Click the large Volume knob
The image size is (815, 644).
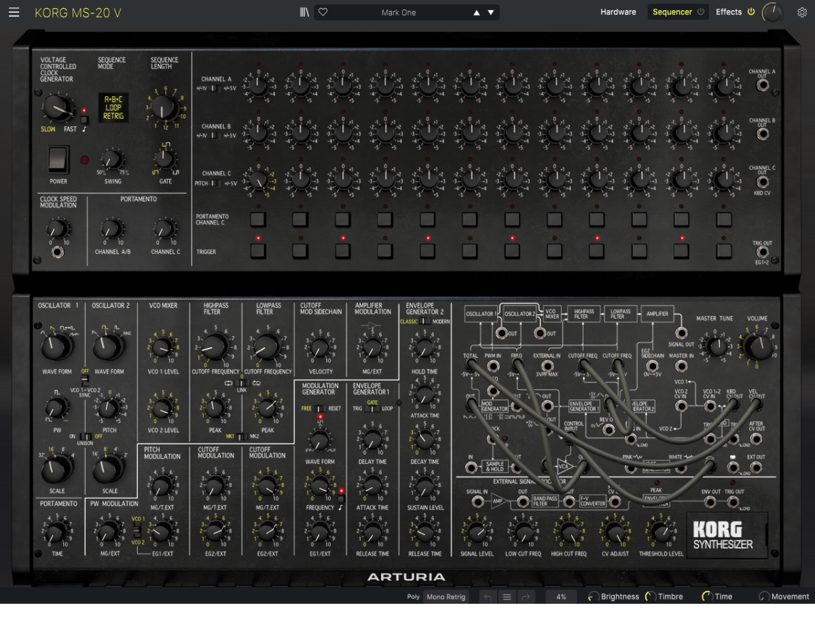[757, 346]
